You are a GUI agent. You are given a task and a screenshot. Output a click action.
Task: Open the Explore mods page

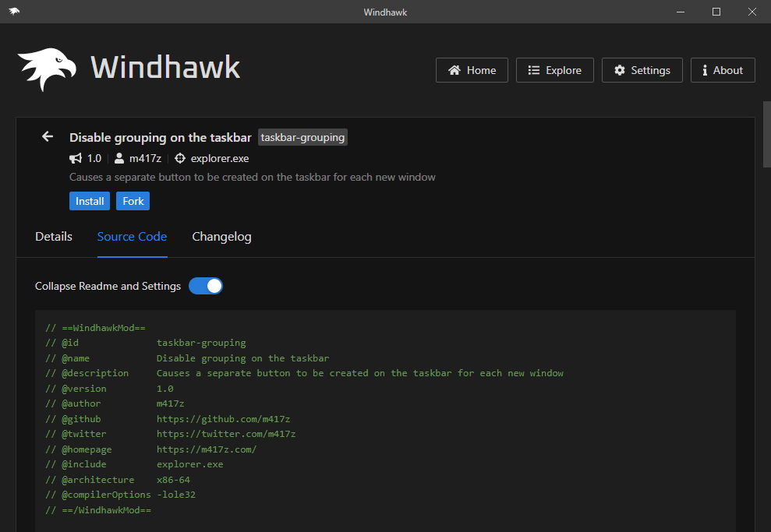[554, 70]
